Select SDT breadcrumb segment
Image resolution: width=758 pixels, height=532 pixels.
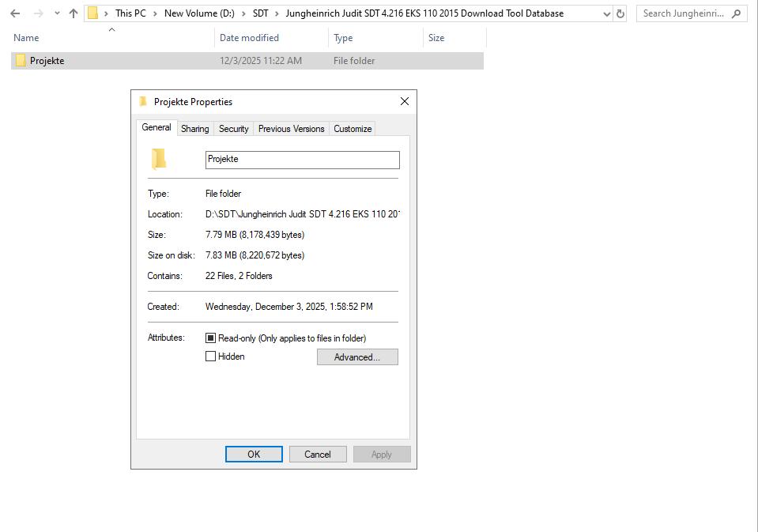[x=261, y=13]
